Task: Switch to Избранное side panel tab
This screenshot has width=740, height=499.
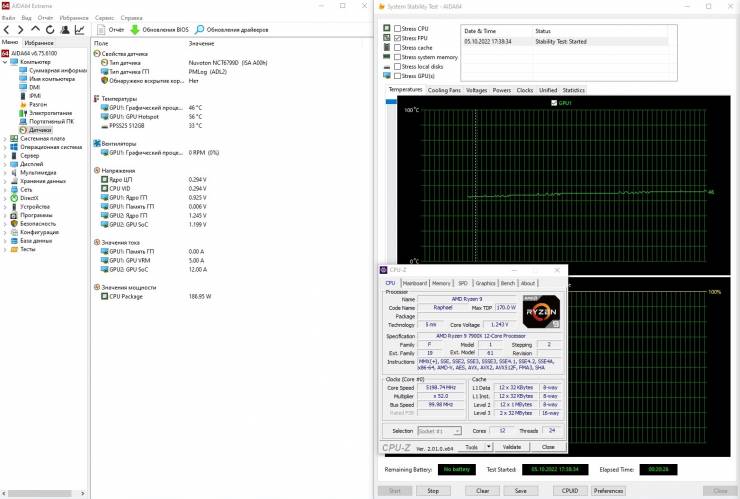Action: [x=39, y=43]
